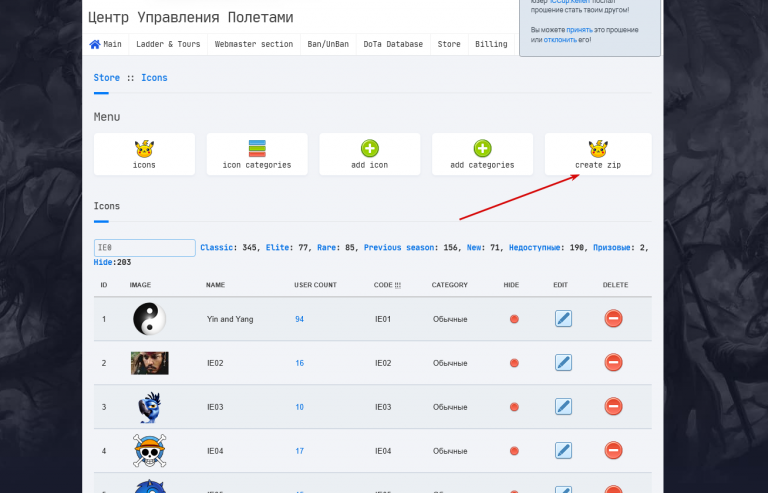Image resolution: width=768 pixels, height=493 pixels.
Task: Filter by Hide category
Action: (103, 262)
